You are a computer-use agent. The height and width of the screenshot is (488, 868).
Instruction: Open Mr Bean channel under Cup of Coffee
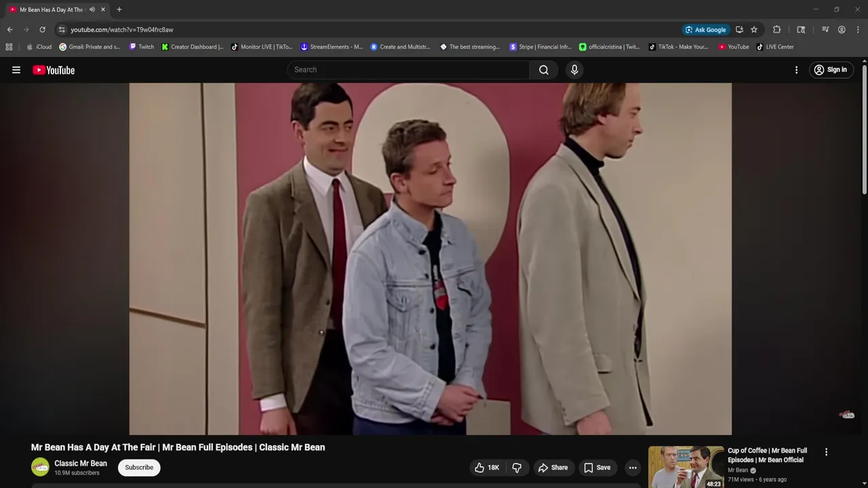pos(738,470)
